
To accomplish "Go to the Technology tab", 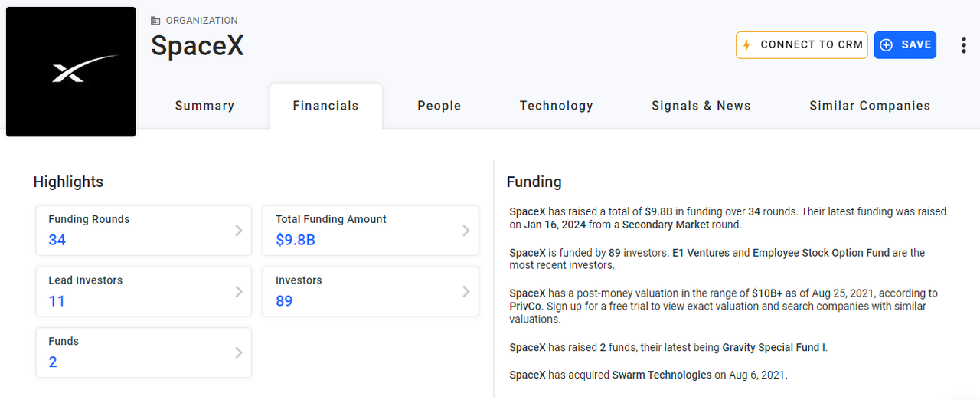I will tap(556, 107).
